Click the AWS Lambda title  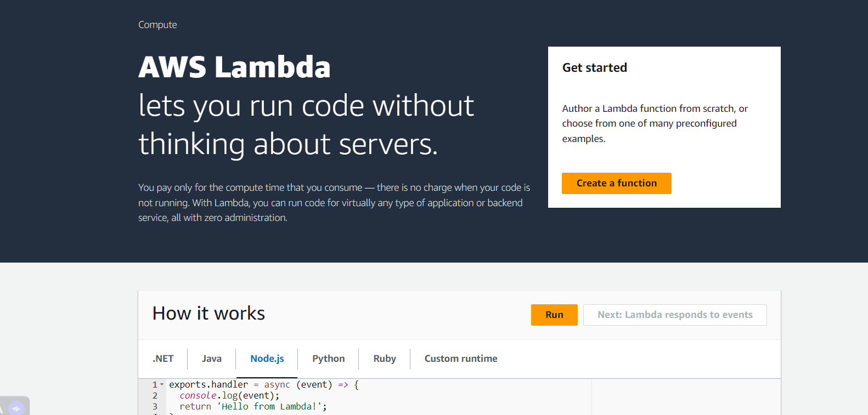(x=234, y=67)
